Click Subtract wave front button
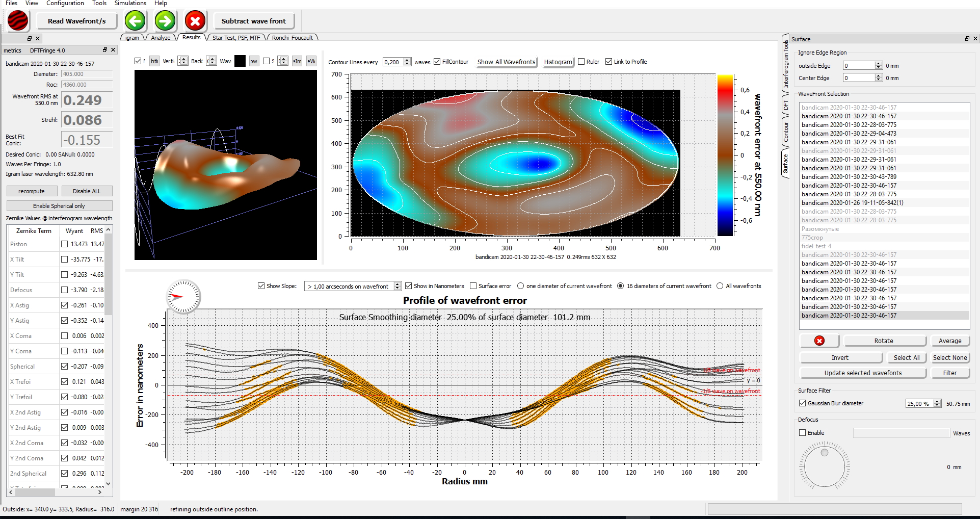 tap(254, 21)
